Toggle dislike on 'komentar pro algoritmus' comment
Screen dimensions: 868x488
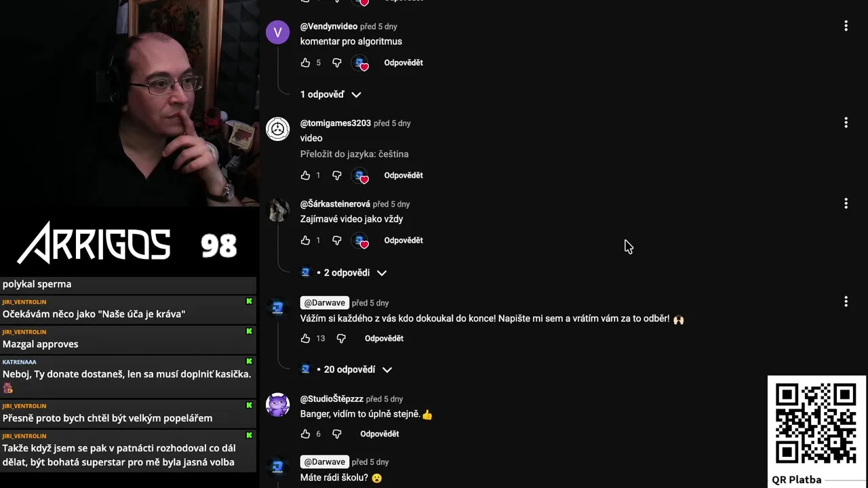(337, 62)
